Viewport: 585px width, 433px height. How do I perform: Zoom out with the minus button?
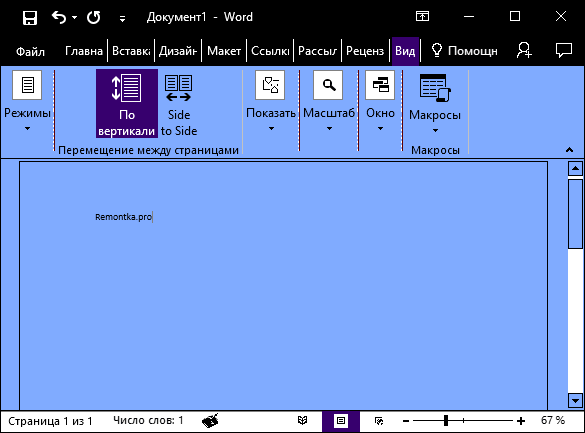[x=406, y=421]
